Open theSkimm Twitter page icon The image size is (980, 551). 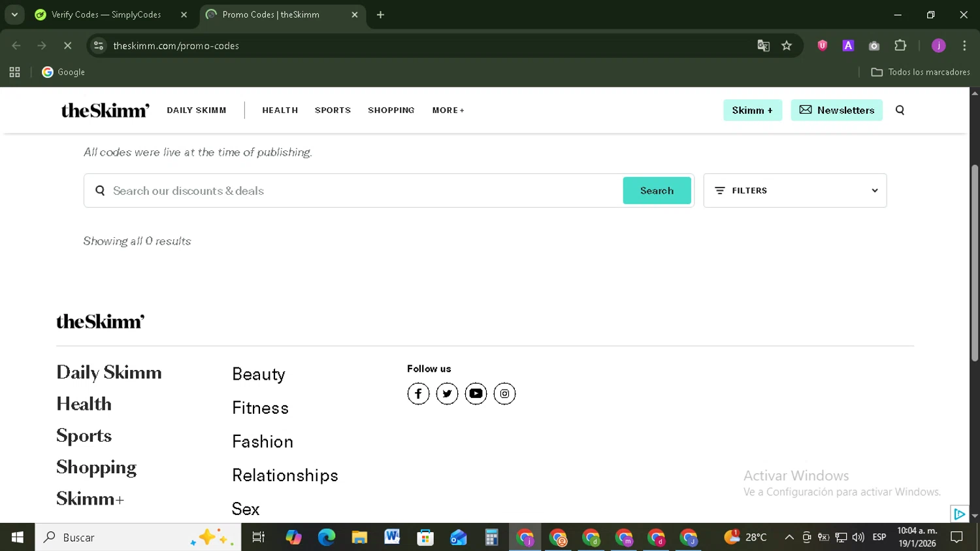(x=447, y=393)
